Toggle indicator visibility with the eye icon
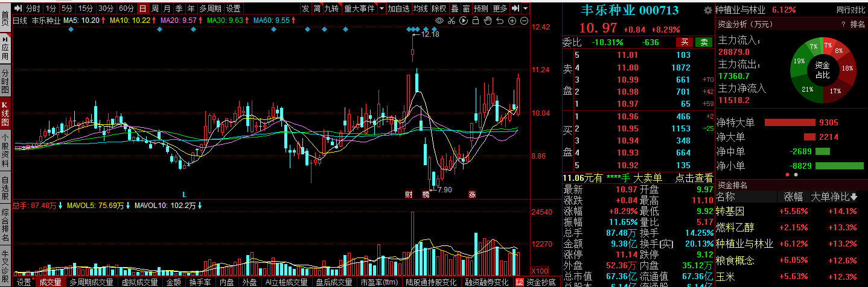868x287 pixels. (x=439, y=20)
